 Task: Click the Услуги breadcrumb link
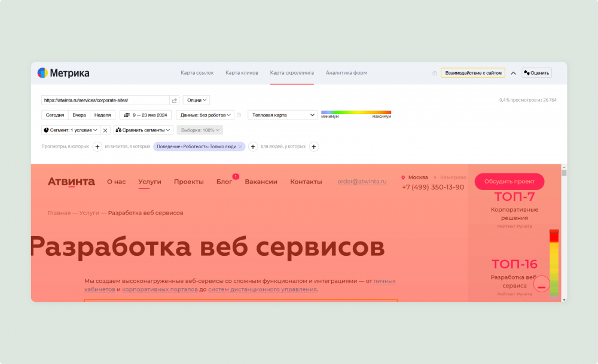89,213
